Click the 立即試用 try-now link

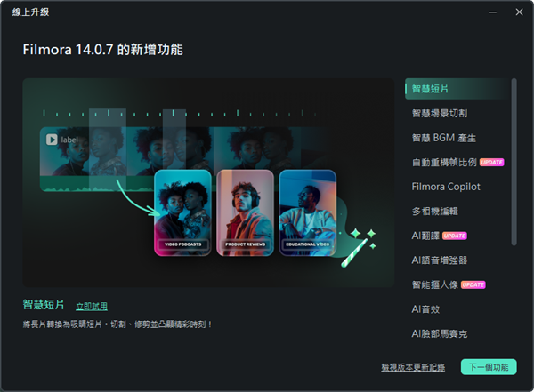click(92, 307)
